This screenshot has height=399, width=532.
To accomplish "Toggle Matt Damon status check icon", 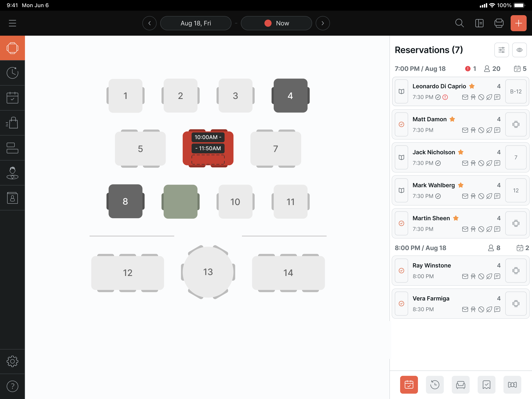I will click(x=401, y=124).
